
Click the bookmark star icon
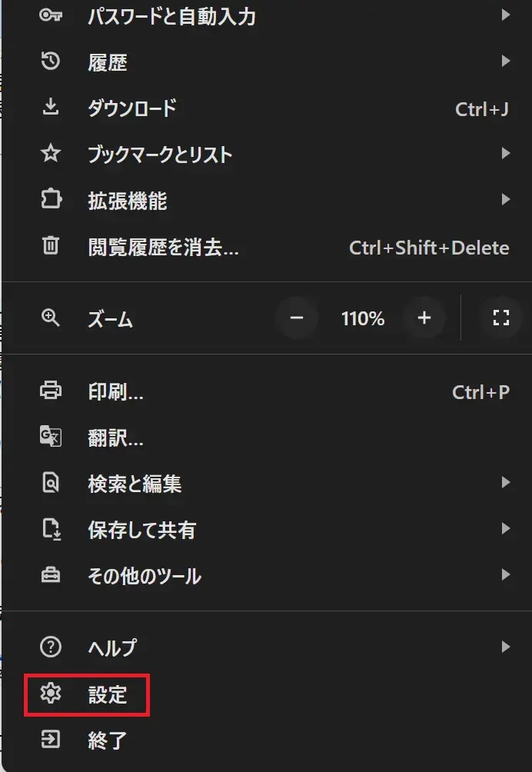pyautogui.click(x=51, y=154)
